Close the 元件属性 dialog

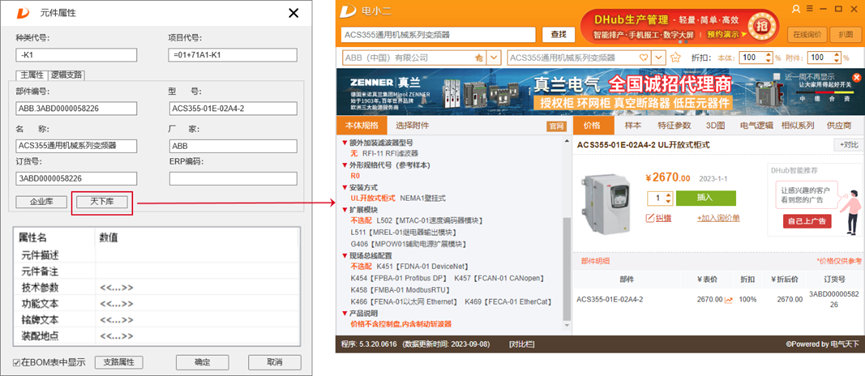coord(293,13)
